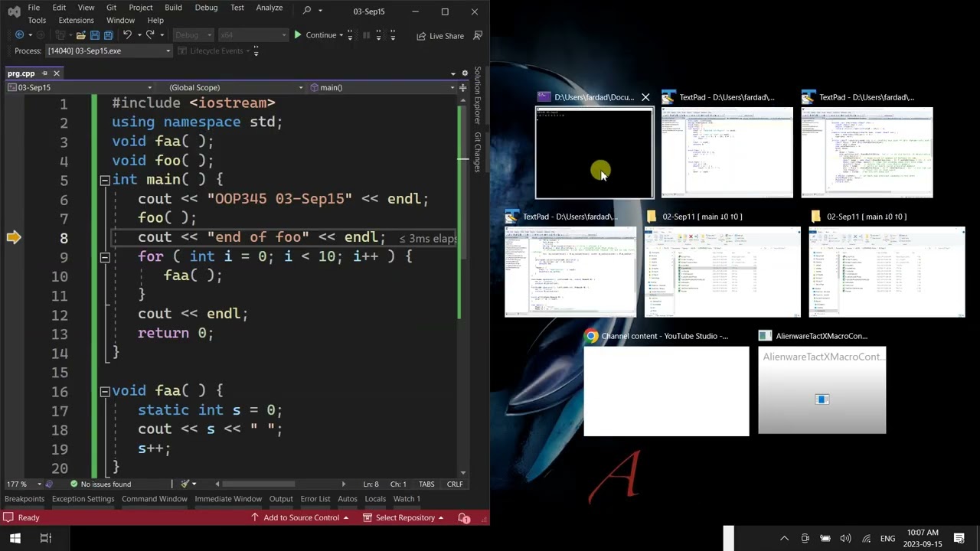Screen dimensions: 980x551
Task: Collapse the faa function code block
Action: (105, 391)
